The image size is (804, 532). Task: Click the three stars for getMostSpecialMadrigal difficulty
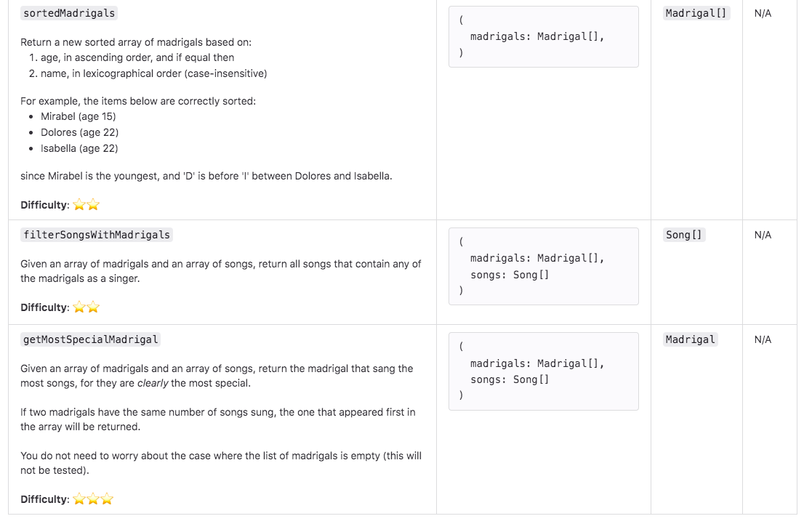[93, 499]
